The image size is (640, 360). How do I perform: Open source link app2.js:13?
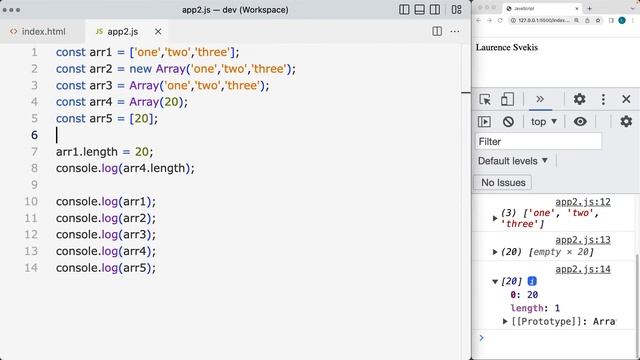pos(583,240)
